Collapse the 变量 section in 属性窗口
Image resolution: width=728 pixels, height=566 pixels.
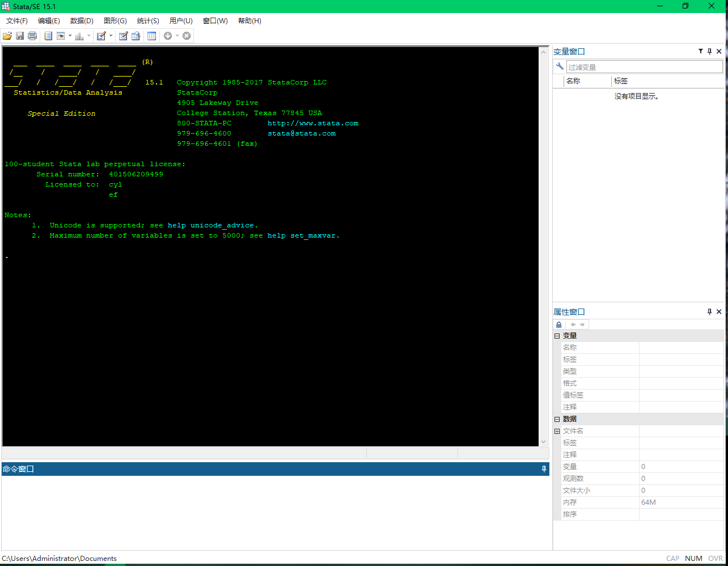557,336
